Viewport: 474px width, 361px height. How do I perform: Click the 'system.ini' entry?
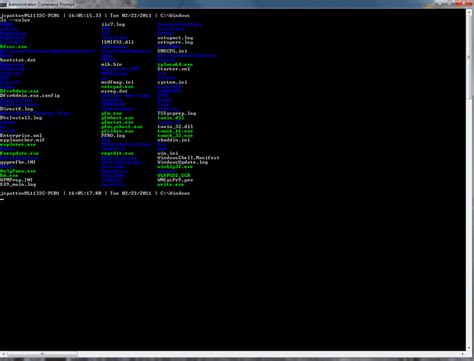point(172,82)
